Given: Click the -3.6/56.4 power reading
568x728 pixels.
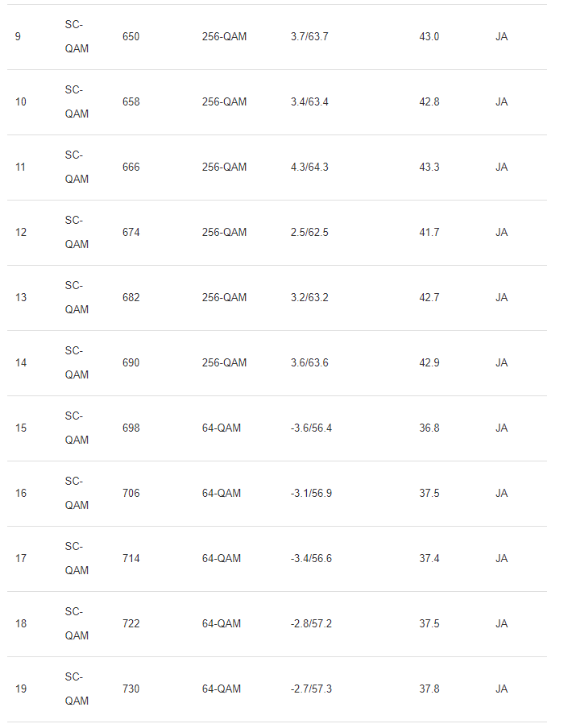Looking at the screenshot, I should point(311,428).
